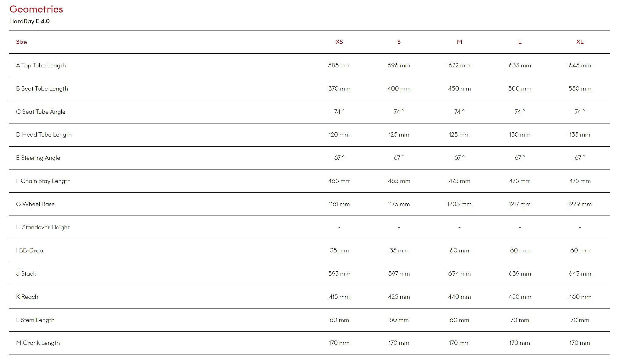620x364 pixels.
Task: Click the 643 mm stack value
Action: pyautogui.click(x=580, y=274)
